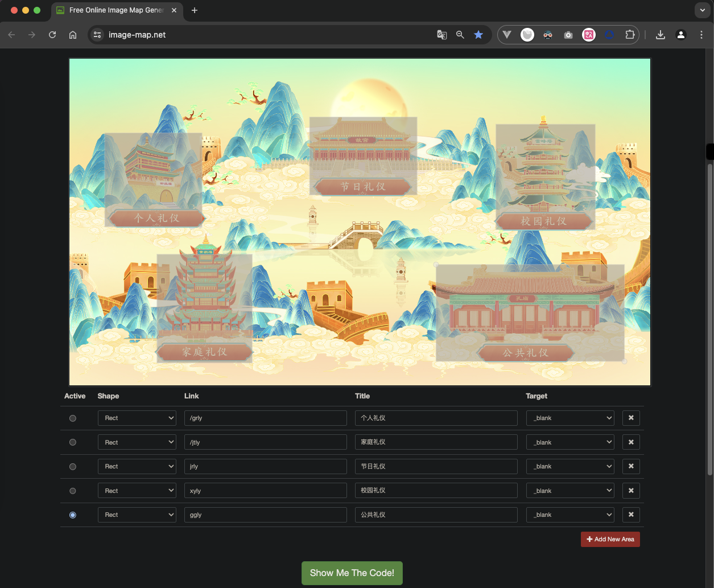Open the zoom magnifier icon in address bar

tap(460, 35)
